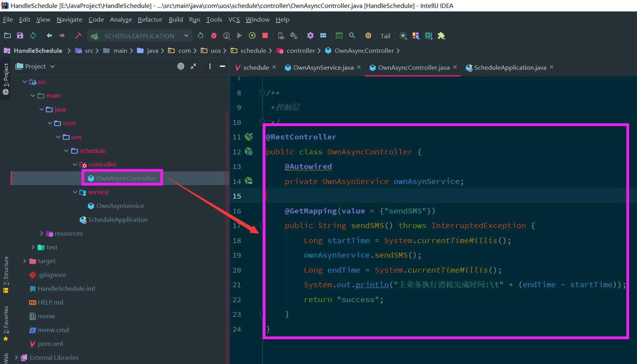This screenshot has height=364, width=637.
Task: Start debugging with the bug icon
Action: (214, 35)
